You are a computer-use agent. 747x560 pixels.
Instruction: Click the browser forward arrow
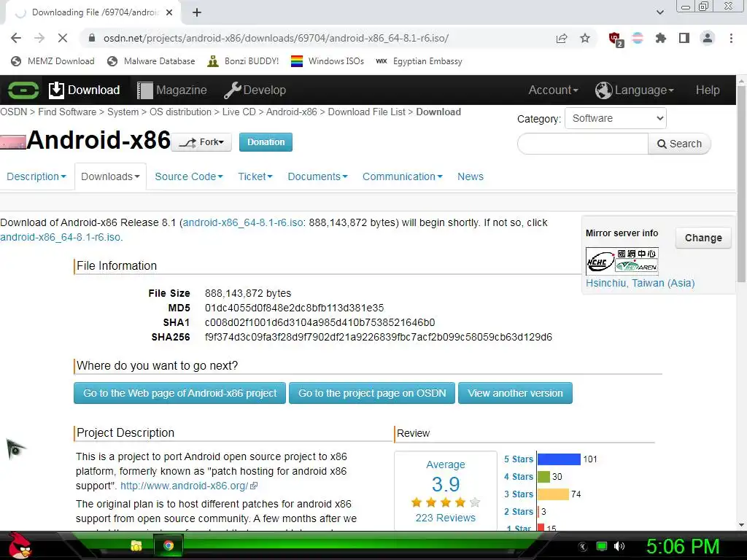(x=39, y=38)
